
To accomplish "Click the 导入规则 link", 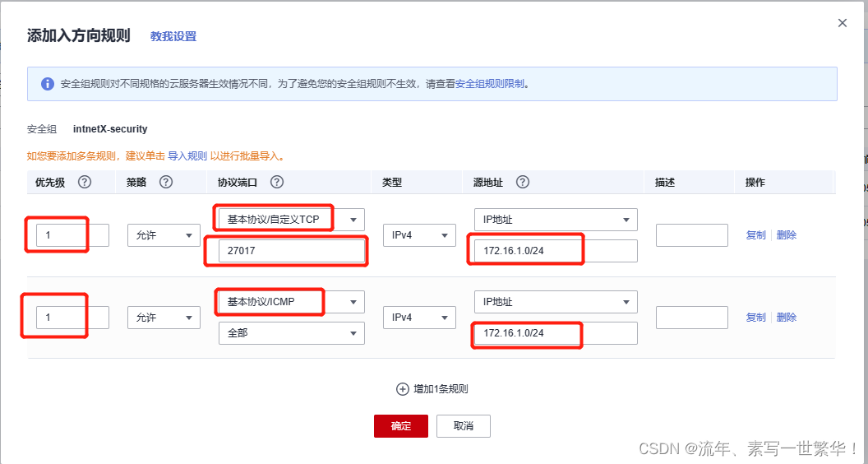I will click(187, 156).
